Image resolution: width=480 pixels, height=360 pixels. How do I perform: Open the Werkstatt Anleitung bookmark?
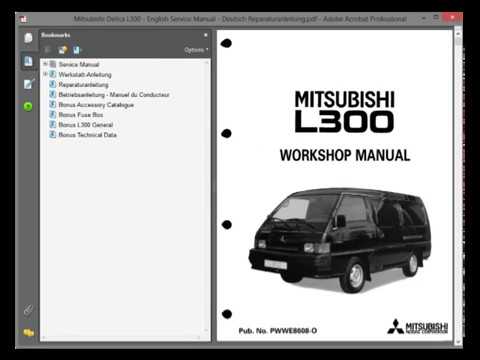85,74
